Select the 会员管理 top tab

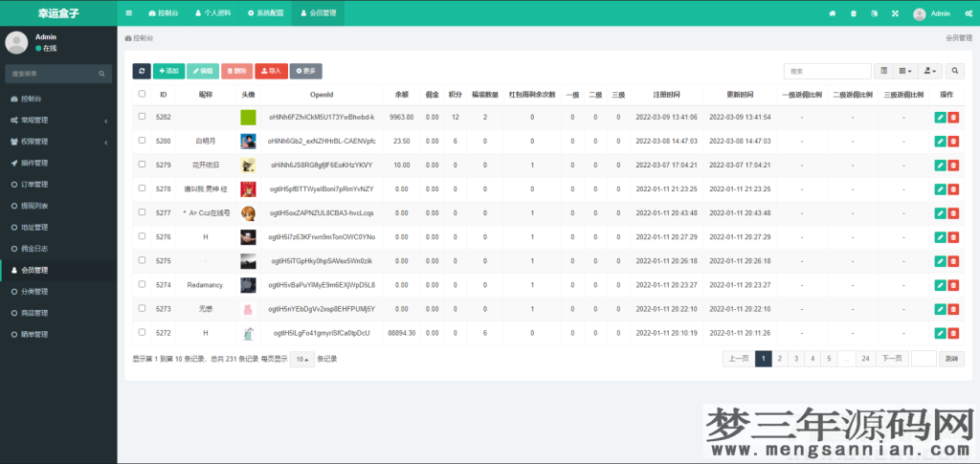[x=318, y=13]
